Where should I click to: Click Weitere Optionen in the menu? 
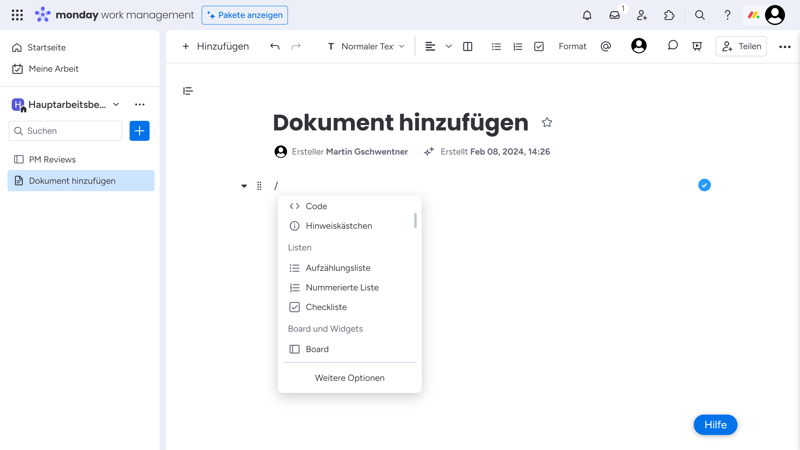point(349,378)
